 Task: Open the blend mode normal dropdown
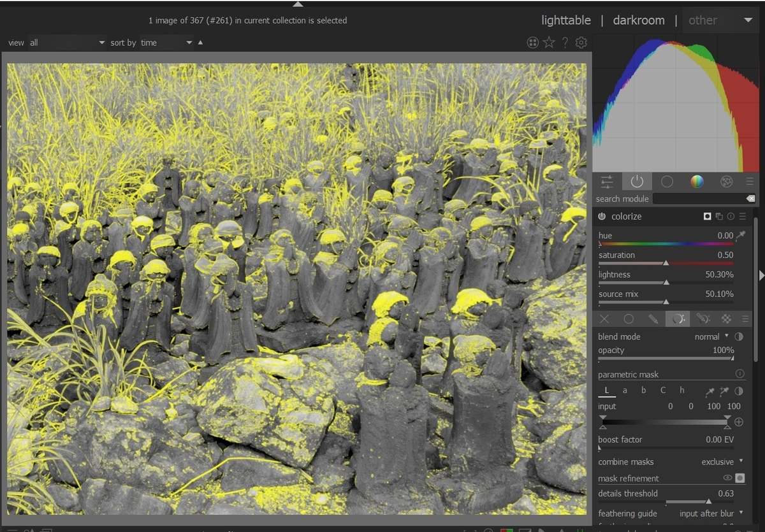pyautogui.click(x=711, y=336)
